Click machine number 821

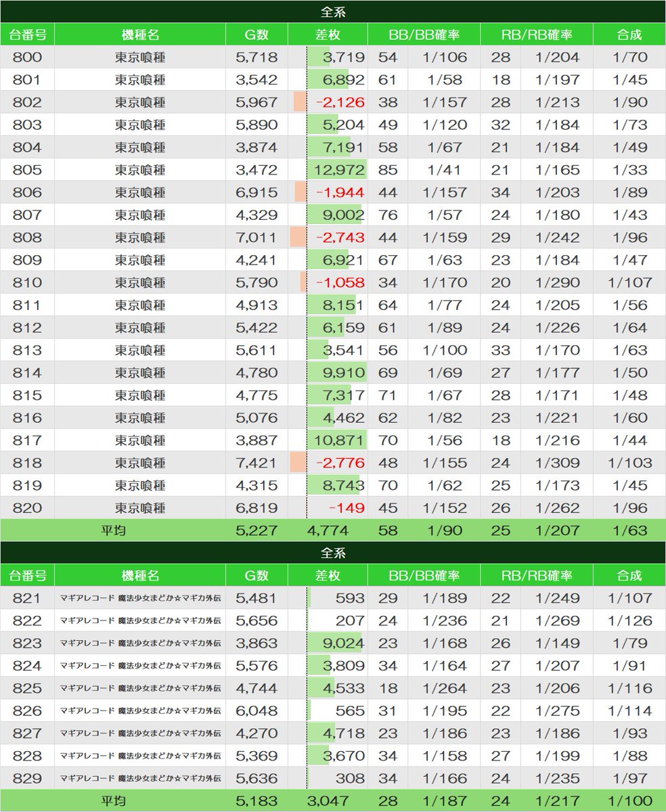click(27, 598)
